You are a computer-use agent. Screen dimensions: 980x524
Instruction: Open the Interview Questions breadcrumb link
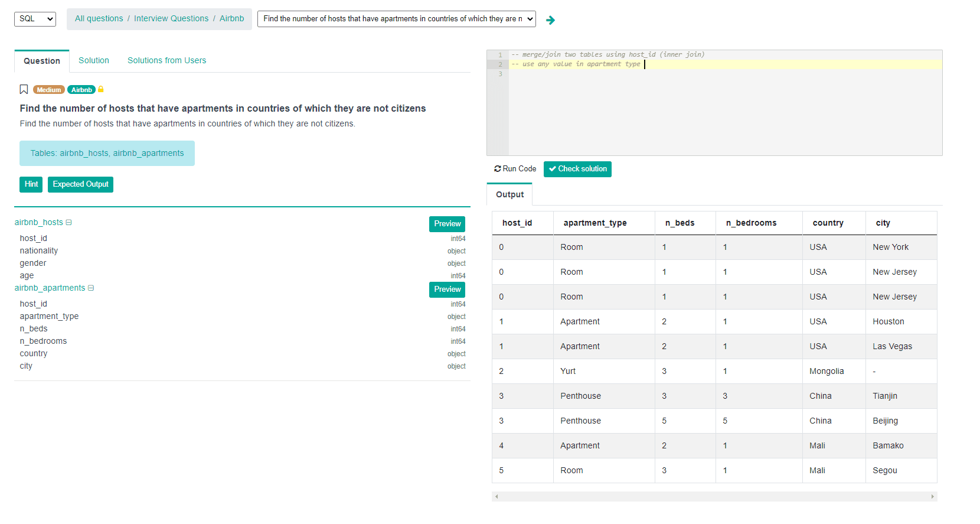171,18
